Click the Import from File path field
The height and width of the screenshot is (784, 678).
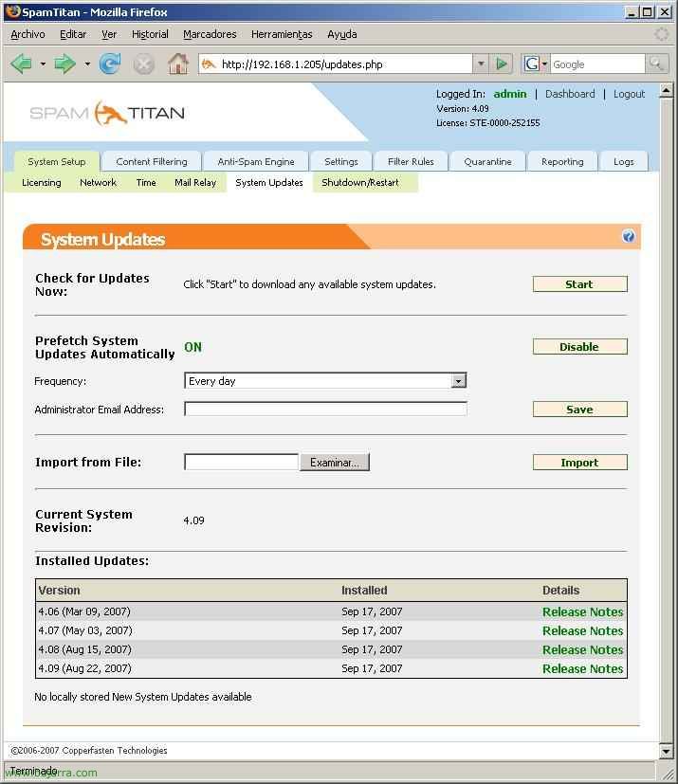click(x=241, y=462)
